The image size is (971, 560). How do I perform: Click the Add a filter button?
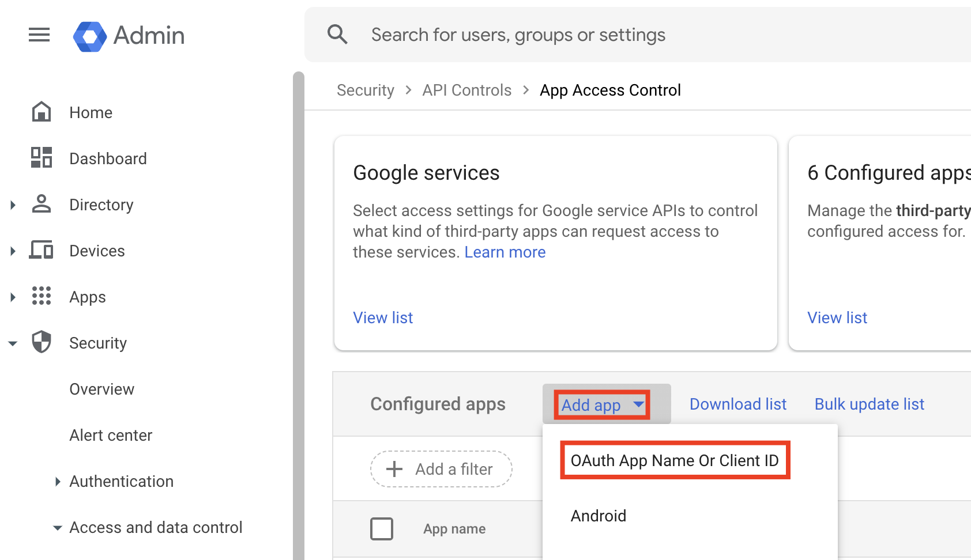click(441, 469)
